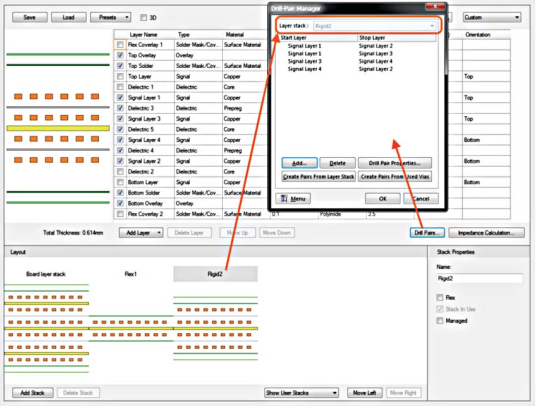540x408 pixels.
Task: Open Drill Pair Properties
Action: tap(395, 163)
